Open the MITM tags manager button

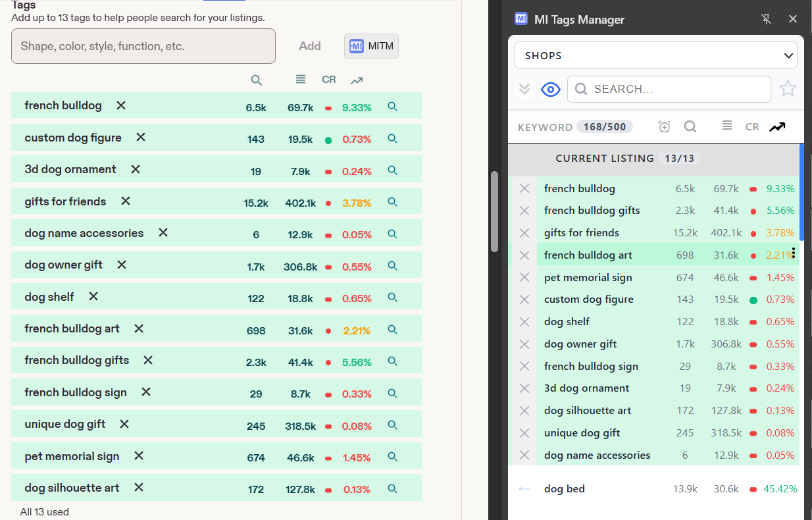371,46
